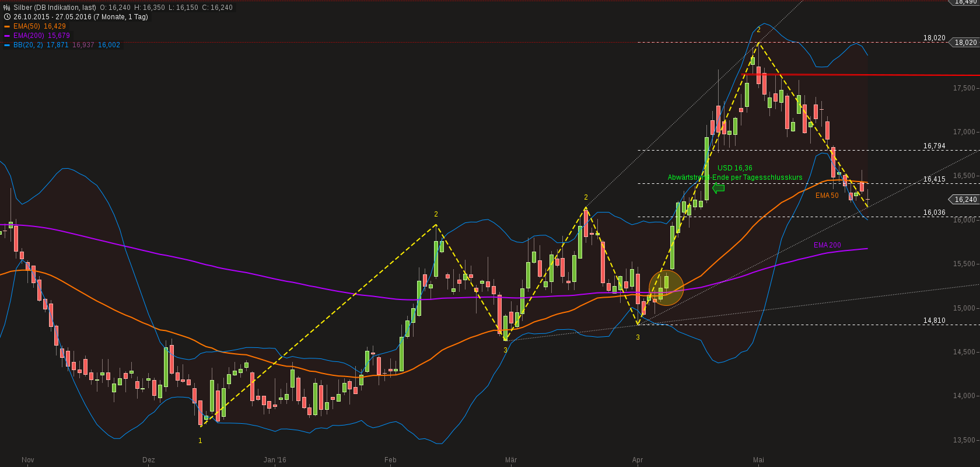Click the orange EMA(50) legend color marker

(x=7, y=26)
